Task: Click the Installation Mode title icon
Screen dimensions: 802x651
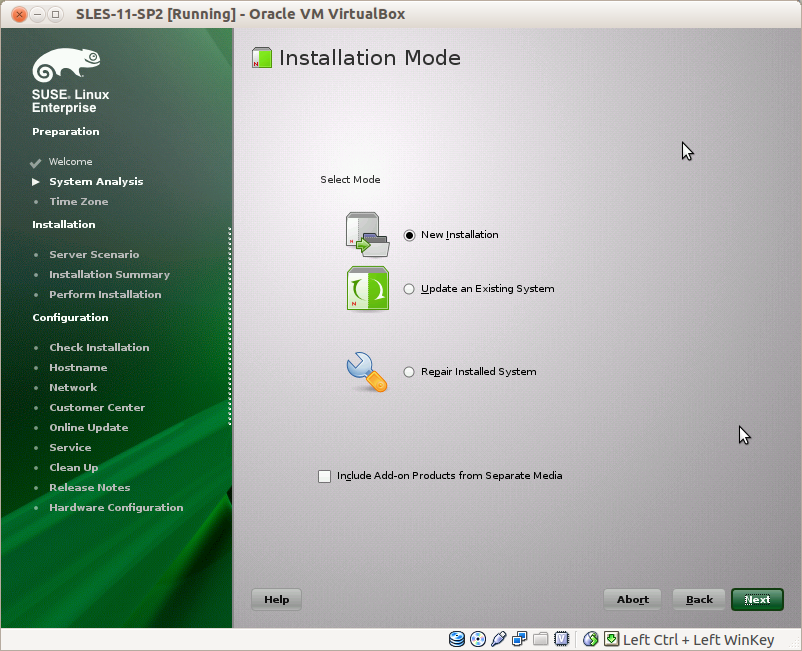Action: (262, 58)
